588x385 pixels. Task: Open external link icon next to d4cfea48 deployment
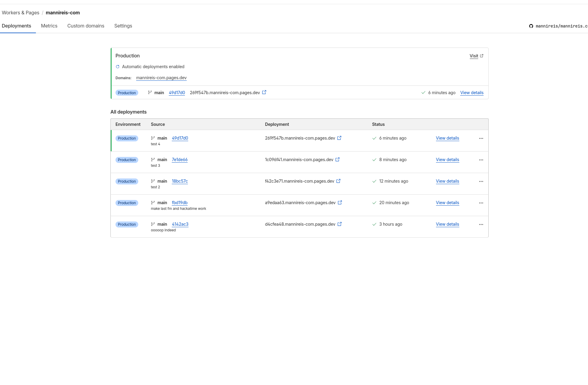(x=339, y=224)
